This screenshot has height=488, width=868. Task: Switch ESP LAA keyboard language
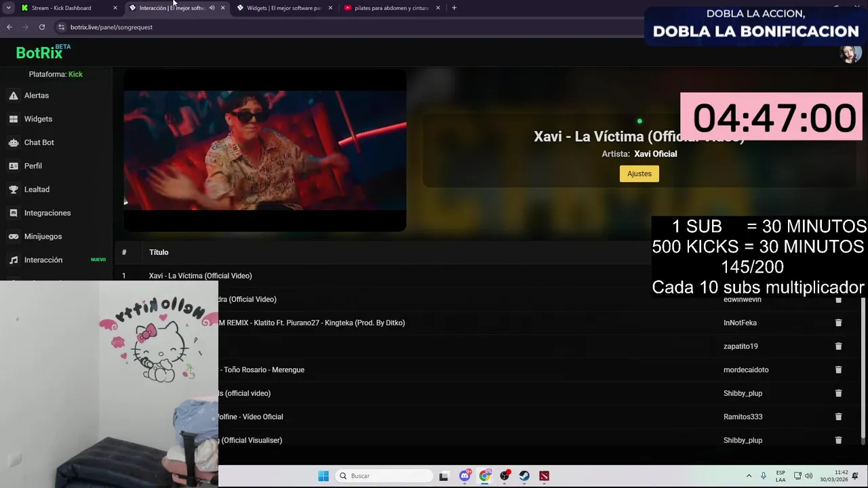781,476
